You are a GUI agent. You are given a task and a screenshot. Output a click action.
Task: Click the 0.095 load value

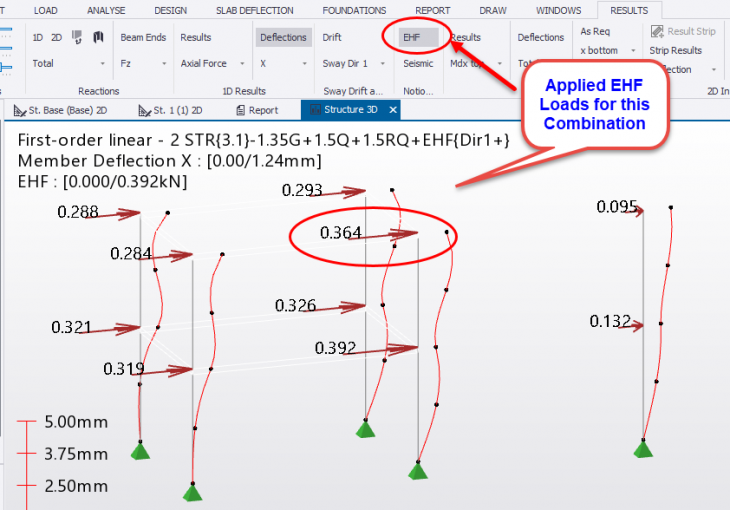pos(617,206)
